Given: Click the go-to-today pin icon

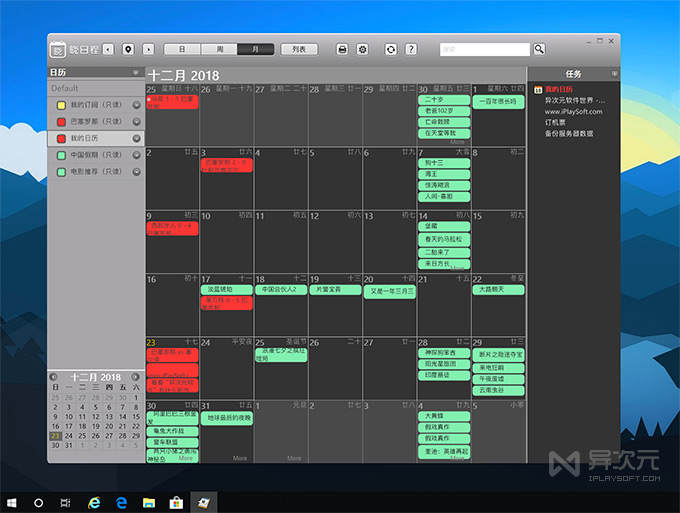Looking at the screenshot, I should (x=128, y=49).
